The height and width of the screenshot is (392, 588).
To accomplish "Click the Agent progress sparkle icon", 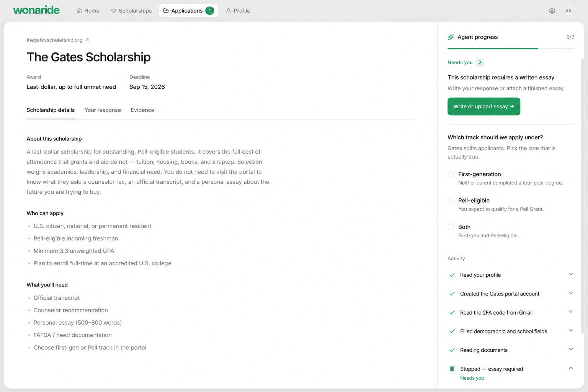I will click(451, 37).
